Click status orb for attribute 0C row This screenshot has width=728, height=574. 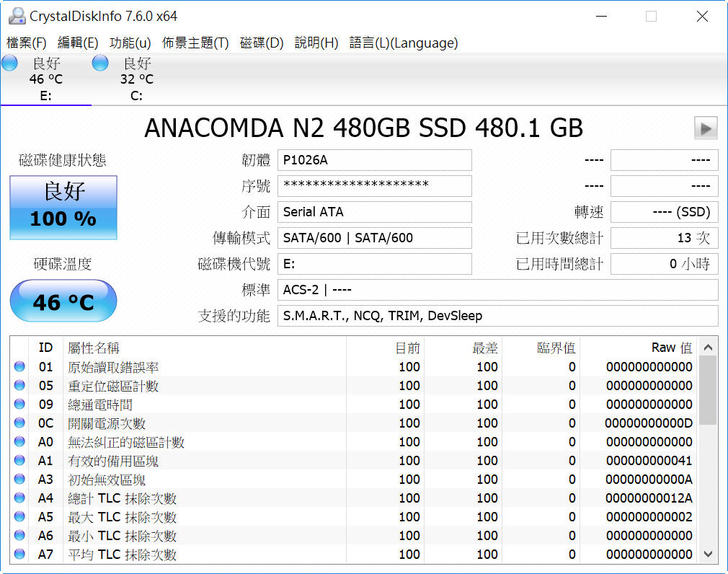(20, 423)
